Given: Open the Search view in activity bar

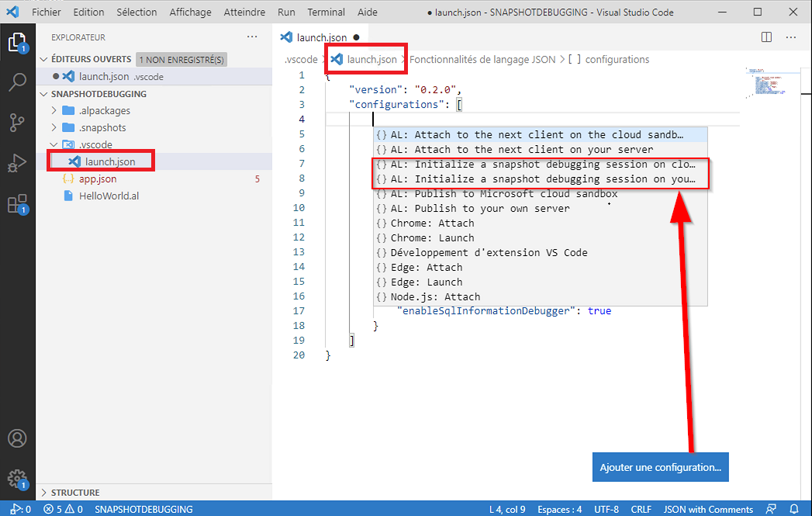Looking at the screenshot, I should (17, 81).
